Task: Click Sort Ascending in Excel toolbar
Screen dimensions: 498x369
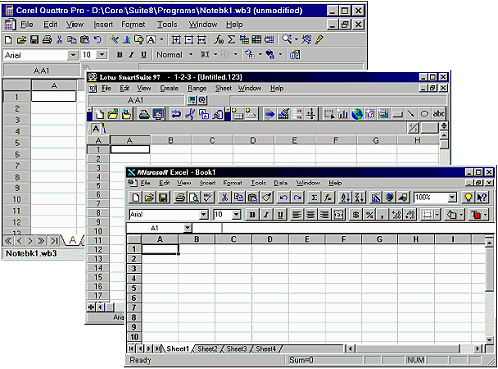Action: tap(345, 198)
